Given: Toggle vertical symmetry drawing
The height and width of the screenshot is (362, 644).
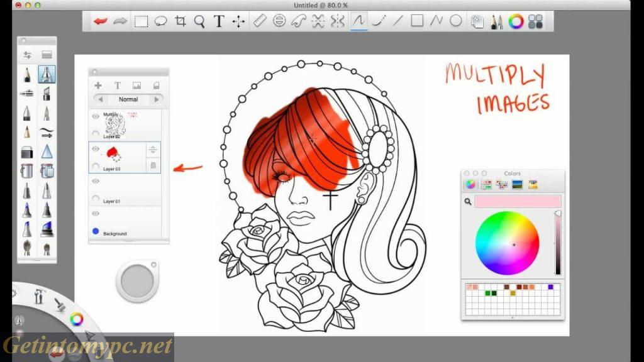Looking at the screenshot, I should point(338,21).
